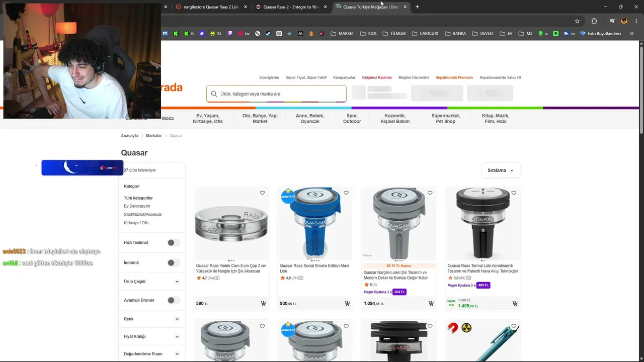Image resolution: width=644 pixels, height=362 pixels.
Task: Favorite the Quasar Nargile Lülesi Şık Tasarım product
Action: (430, 193)
